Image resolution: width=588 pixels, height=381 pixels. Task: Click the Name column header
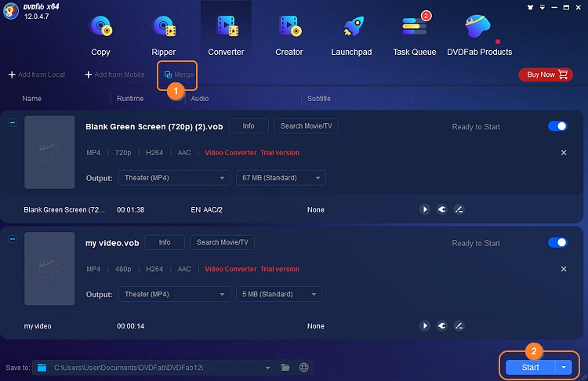tap(32, 99)
